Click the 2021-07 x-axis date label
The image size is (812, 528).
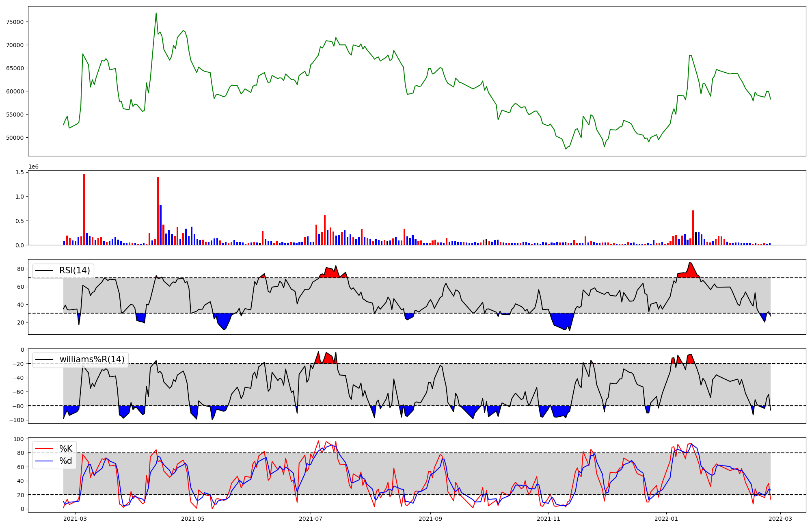pos(311,519)
